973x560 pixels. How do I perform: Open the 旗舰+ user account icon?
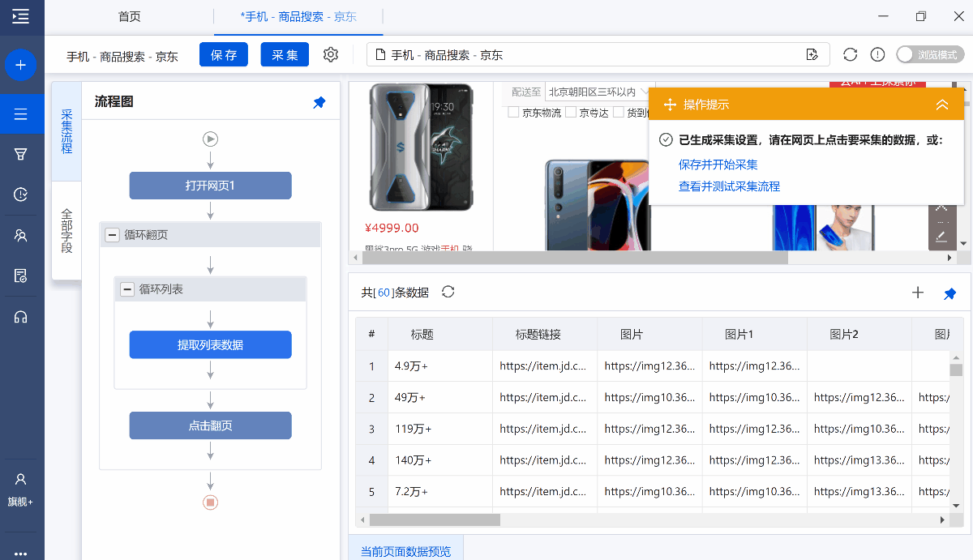coord(21,489)
